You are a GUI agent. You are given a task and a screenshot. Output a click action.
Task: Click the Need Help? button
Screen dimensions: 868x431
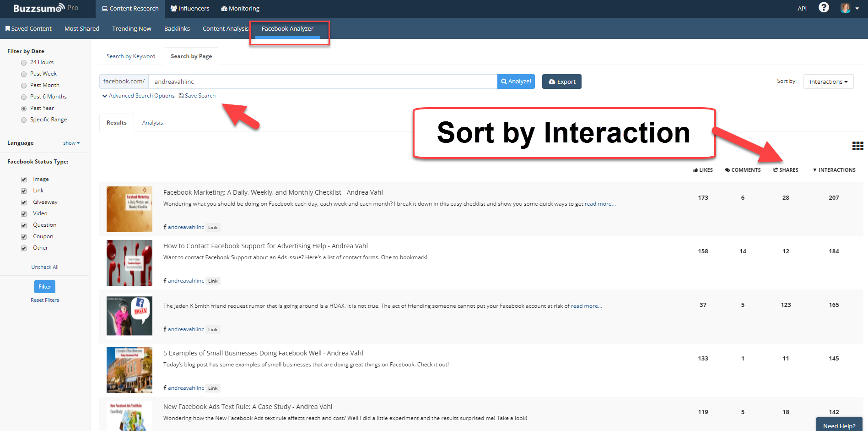pos(839,425)
